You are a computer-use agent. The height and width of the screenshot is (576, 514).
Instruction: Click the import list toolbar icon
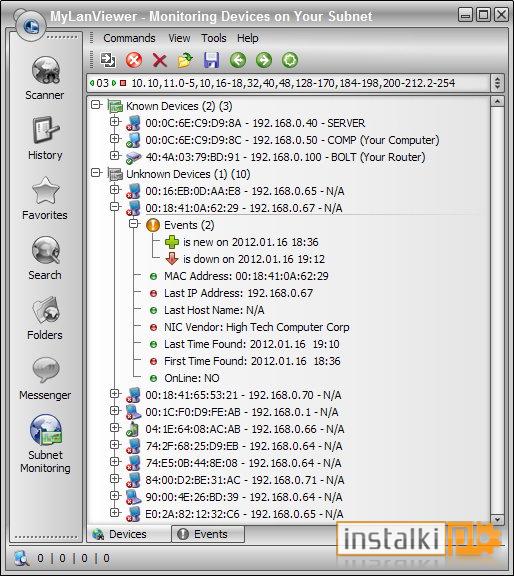pos(108,60)
